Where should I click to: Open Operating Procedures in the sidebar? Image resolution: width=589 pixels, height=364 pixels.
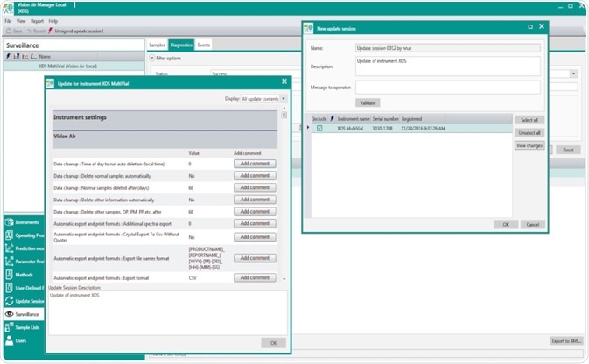24,235
